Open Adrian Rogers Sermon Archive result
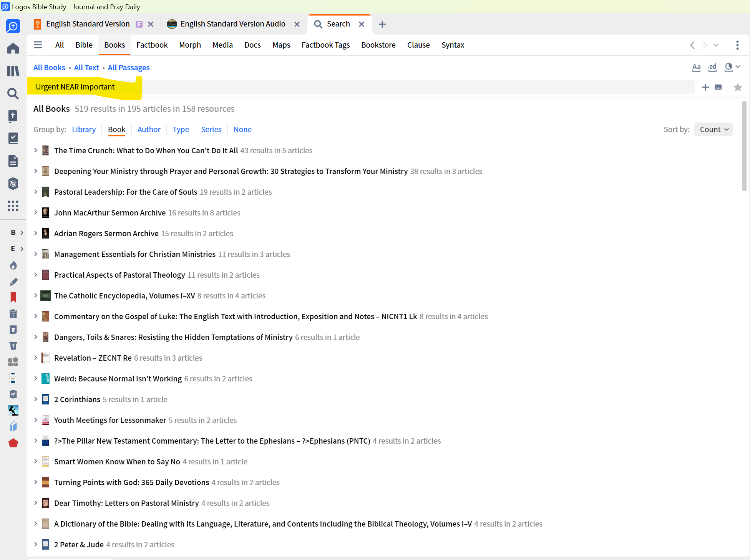This screenshot has height=560, width=750. tap(106, 233)
